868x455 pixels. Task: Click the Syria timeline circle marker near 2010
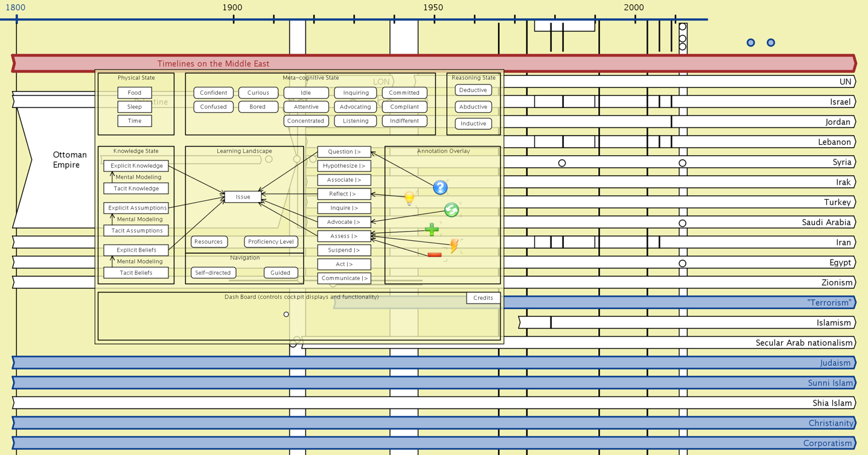[682, 163]
